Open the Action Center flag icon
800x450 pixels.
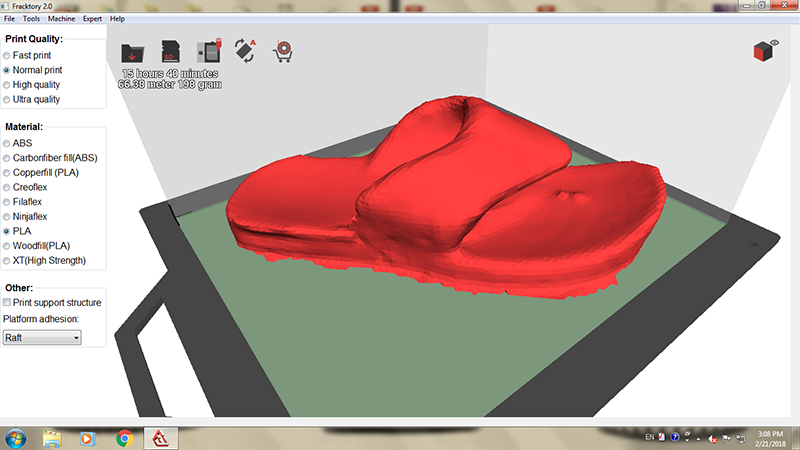[727, 438]
